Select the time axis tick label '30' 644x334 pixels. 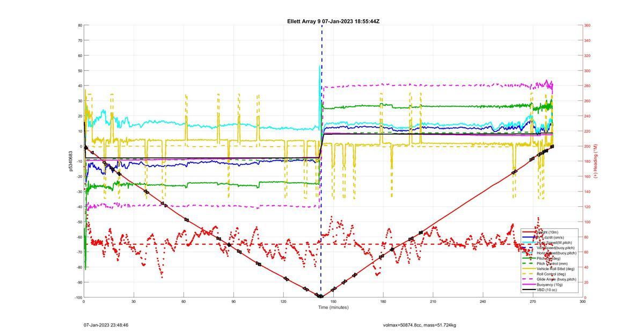click(134, 301)
